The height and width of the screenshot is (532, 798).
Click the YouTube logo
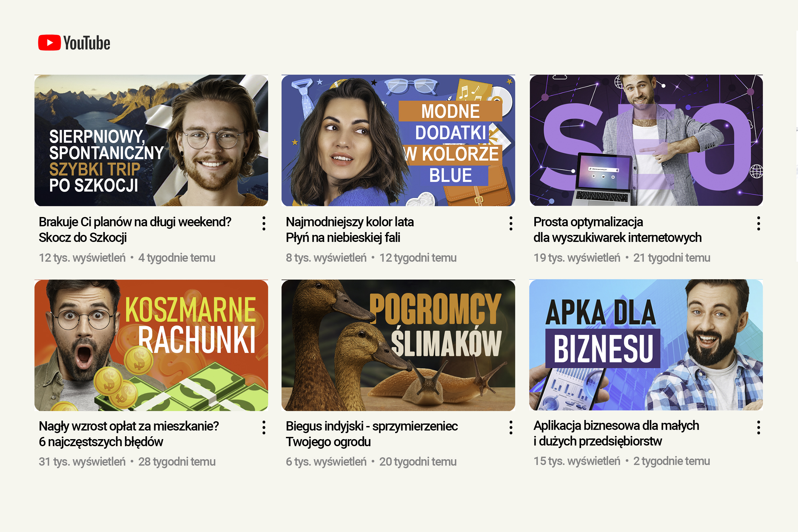click(x=74, y=43)
